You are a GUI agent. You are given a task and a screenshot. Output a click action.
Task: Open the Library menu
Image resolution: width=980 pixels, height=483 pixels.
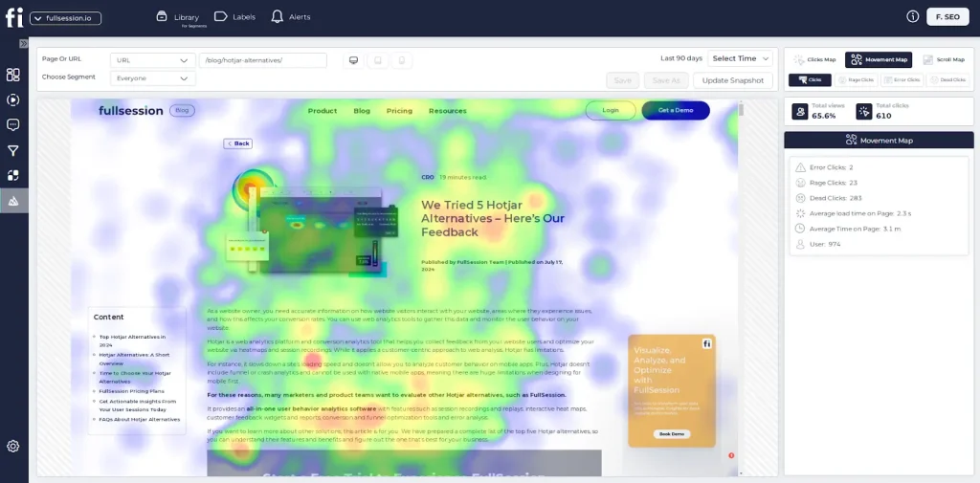178,17
